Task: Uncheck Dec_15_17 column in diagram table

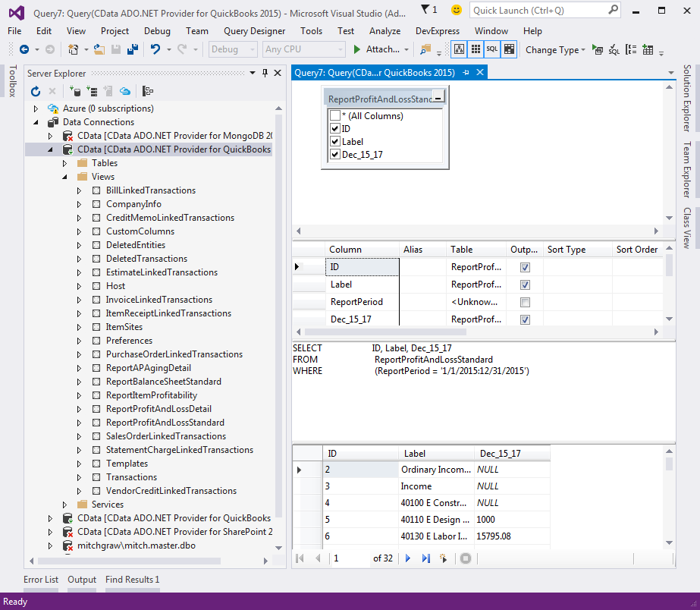Action: pyautogui.click(x=334, y=155)
